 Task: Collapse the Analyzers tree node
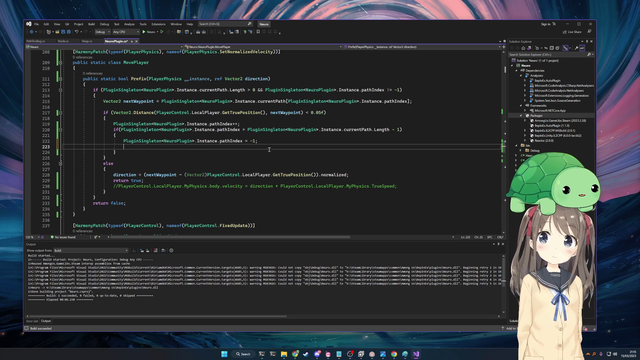point(521,76)
